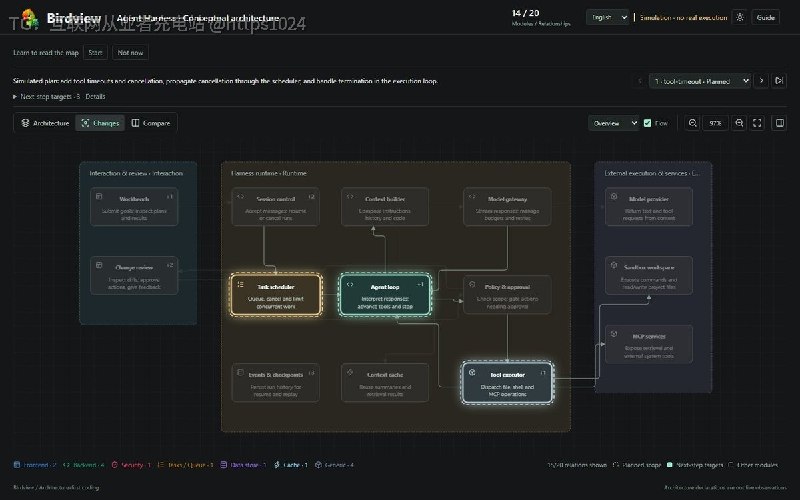
Task: Toggle Backend legend filter
Action: click(84, 465)
